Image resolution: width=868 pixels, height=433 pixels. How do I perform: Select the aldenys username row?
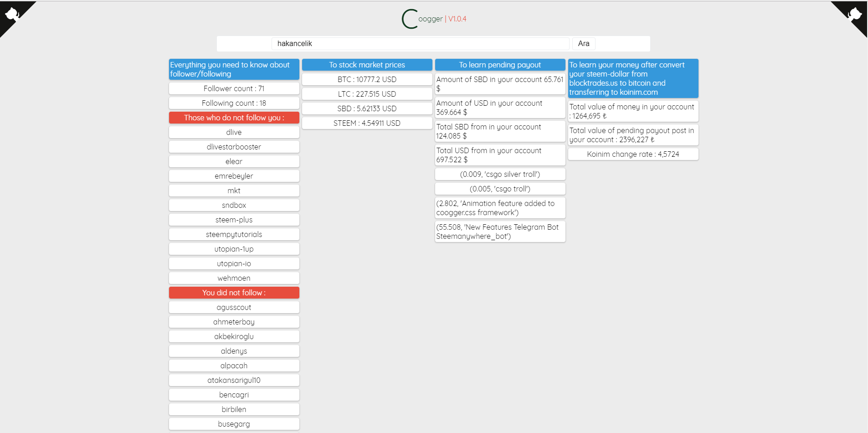pyautogui.click(x=234, y=351)
